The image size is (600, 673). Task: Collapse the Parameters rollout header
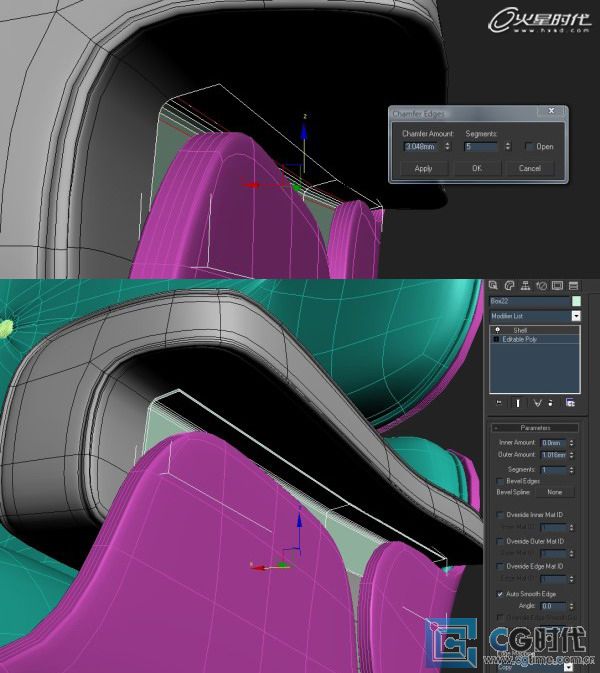tap(535, 427)
